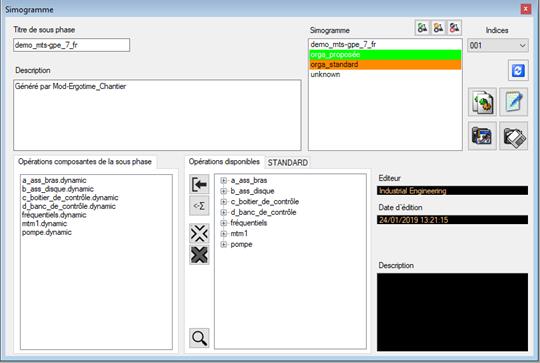The height and width of the screenshot is (363, 540).
Task: Click the Généré par Mod-Ergotime_Chantier description box
Action: (157, 115)
